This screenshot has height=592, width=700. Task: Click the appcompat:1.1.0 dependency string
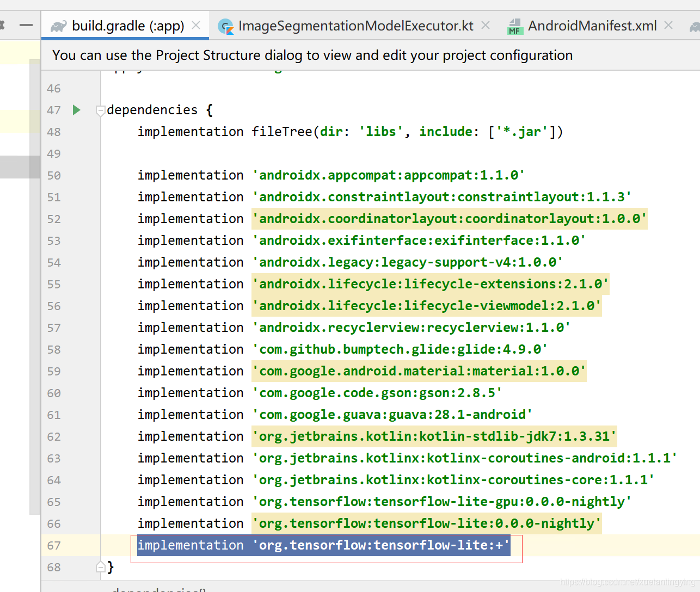point(388,175)
